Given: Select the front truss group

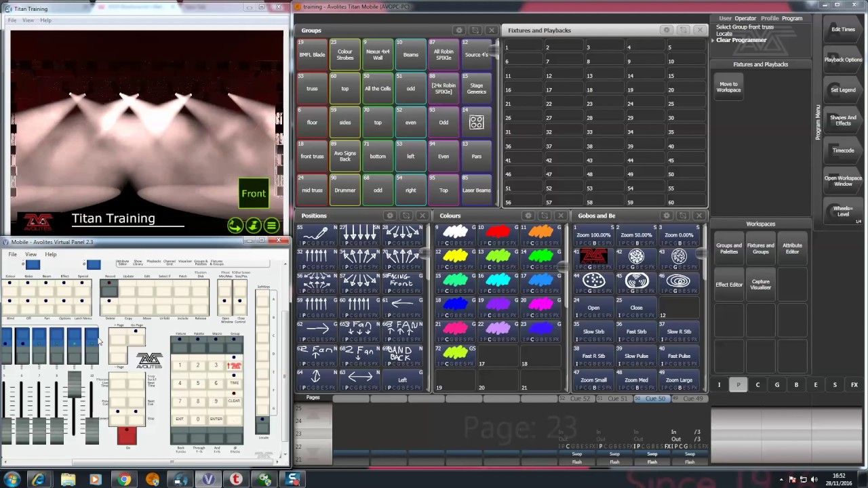Looking at the screenshot, I should coord(312,156).
